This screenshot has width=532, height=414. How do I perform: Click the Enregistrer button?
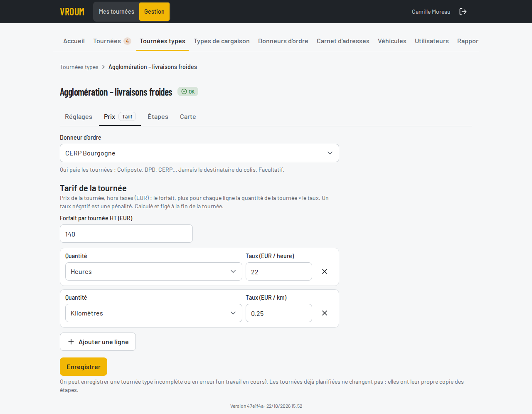click(x=84, y=367)
